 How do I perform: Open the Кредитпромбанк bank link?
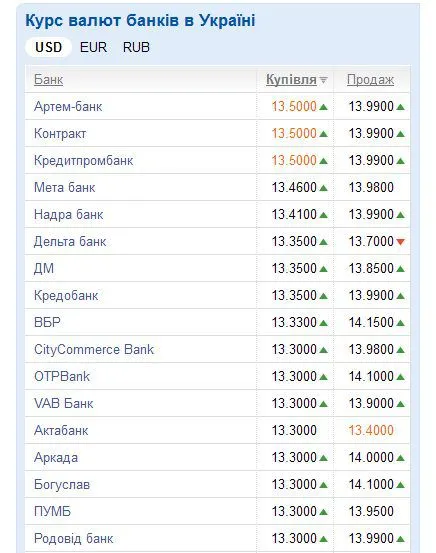(84, 160)
